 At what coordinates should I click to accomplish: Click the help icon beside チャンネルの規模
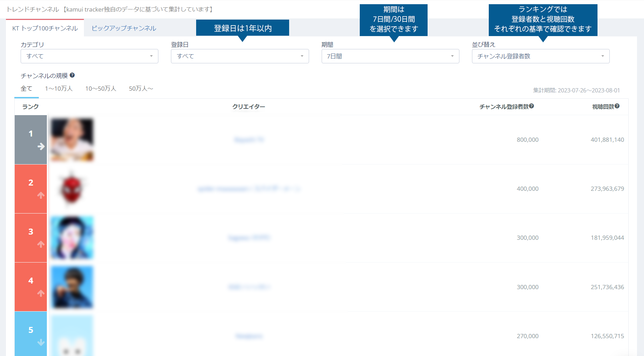click(72, 75)
